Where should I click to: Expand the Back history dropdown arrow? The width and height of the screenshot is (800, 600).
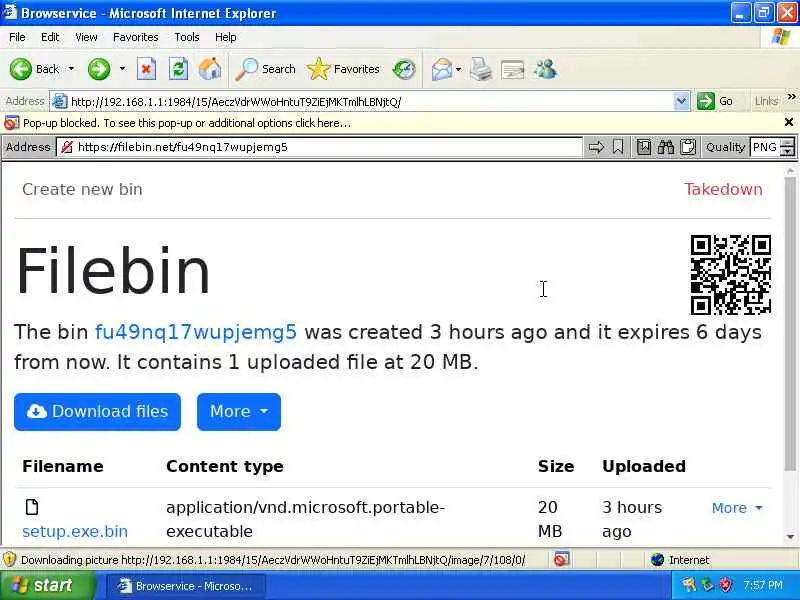[x=71, y=69]
